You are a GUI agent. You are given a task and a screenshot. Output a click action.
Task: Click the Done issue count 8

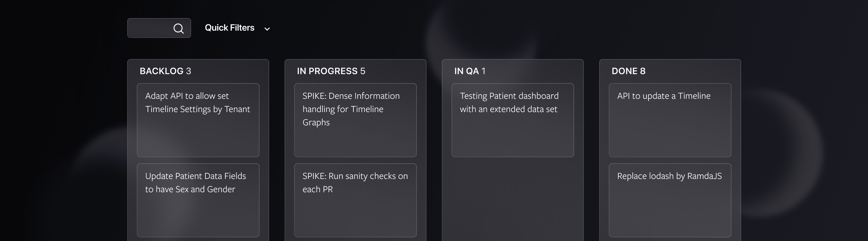click(x=643, y=71)
